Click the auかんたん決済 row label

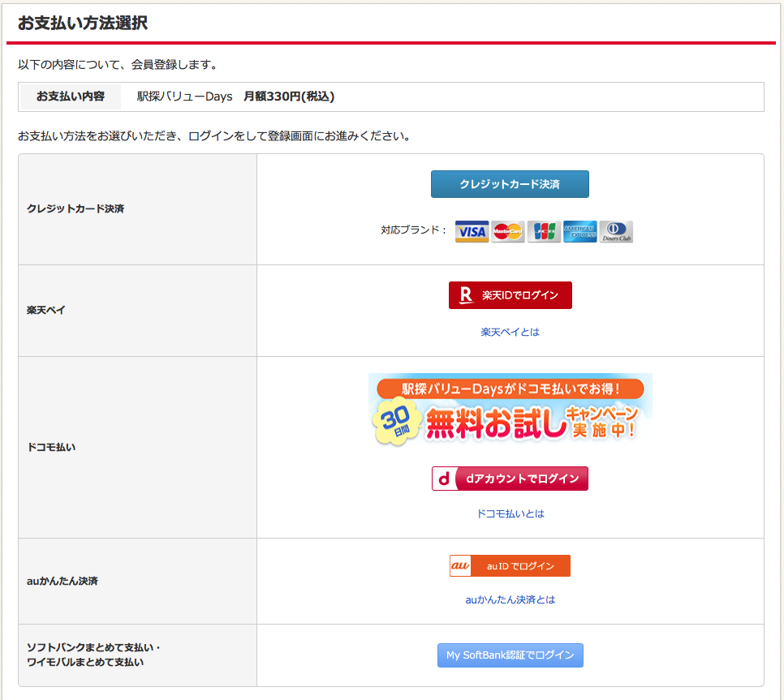coord(62,581)
